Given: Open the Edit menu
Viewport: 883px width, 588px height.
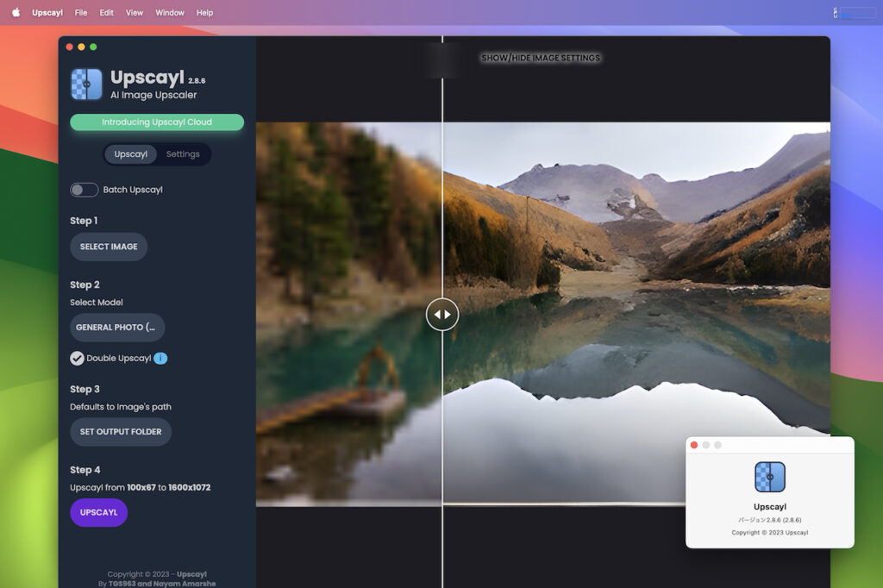Looking at the screenshot, I should click(106, 13).
